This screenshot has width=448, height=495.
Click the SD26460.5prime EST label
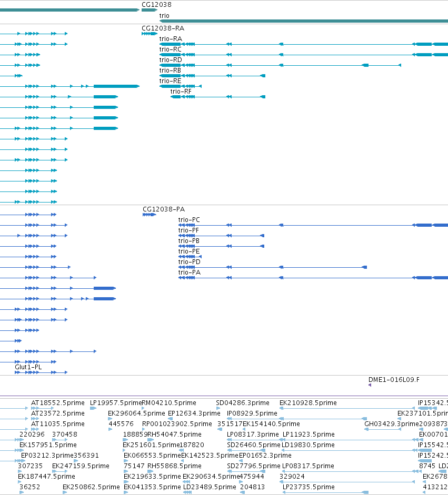pyautogui.click(x=254, y=445)
